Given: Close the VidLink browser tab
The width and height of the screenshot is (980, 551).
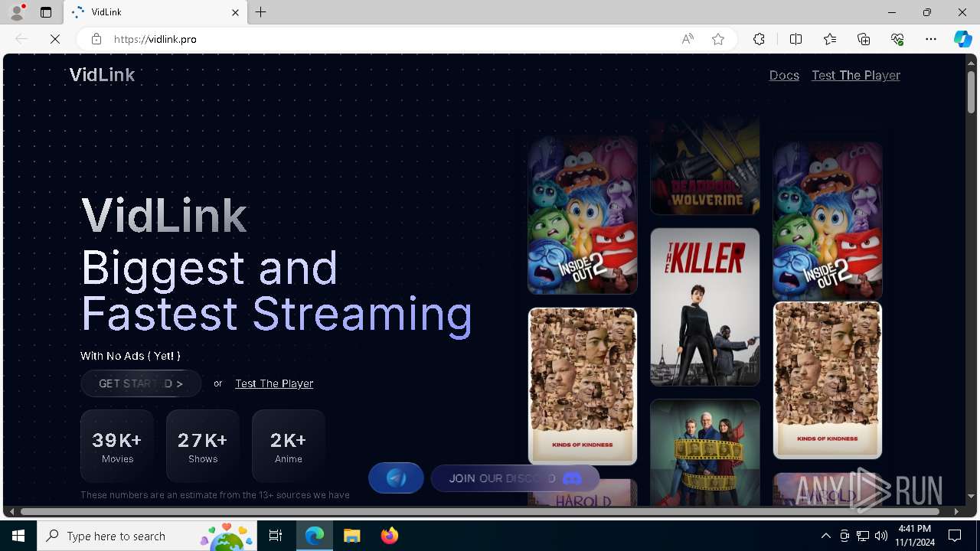Looking at the screenshot, I should tap(235, 12).
